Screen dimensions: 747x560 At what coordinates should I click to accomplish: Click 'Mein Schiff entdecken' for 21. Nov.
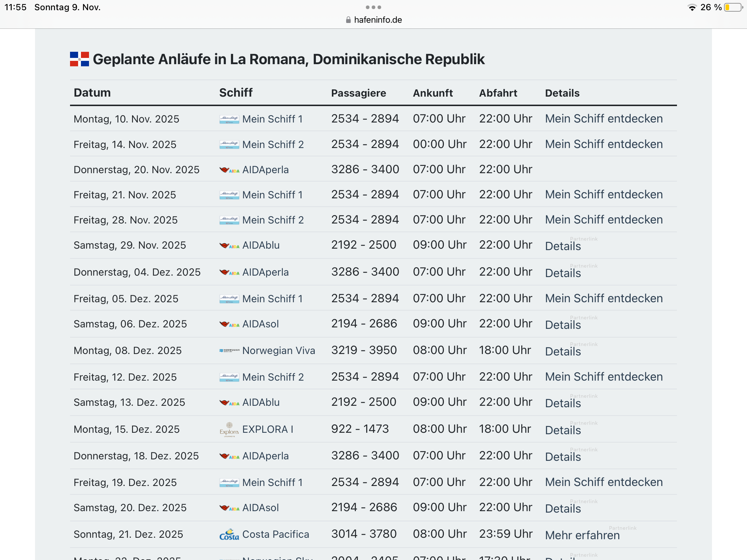pos(604,195)
